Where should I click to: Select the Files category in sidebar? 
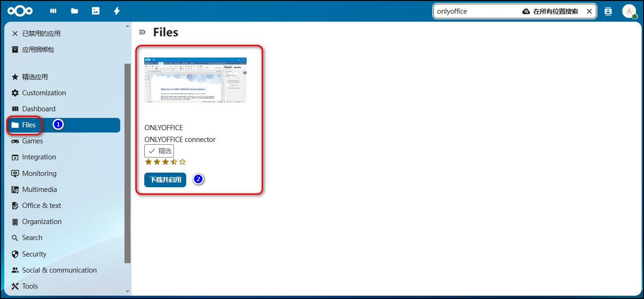(64, 125)
